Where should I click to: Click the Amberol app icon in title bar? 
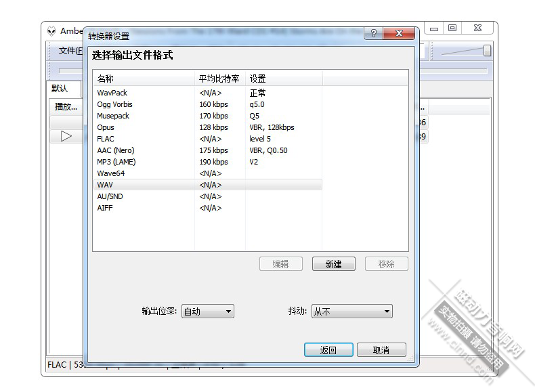(x=51, y=30)
